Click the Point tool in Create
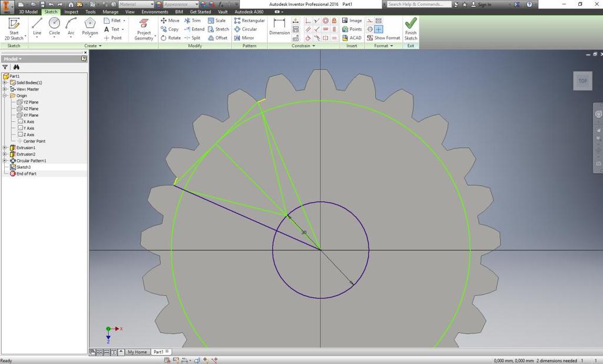Screen dimensions: 603x364 pos(112,38)
